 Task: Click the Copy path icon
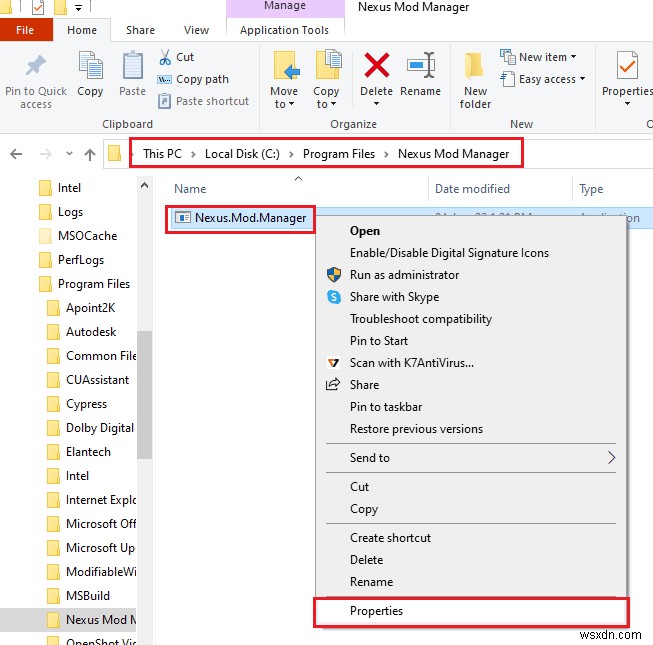164,79
